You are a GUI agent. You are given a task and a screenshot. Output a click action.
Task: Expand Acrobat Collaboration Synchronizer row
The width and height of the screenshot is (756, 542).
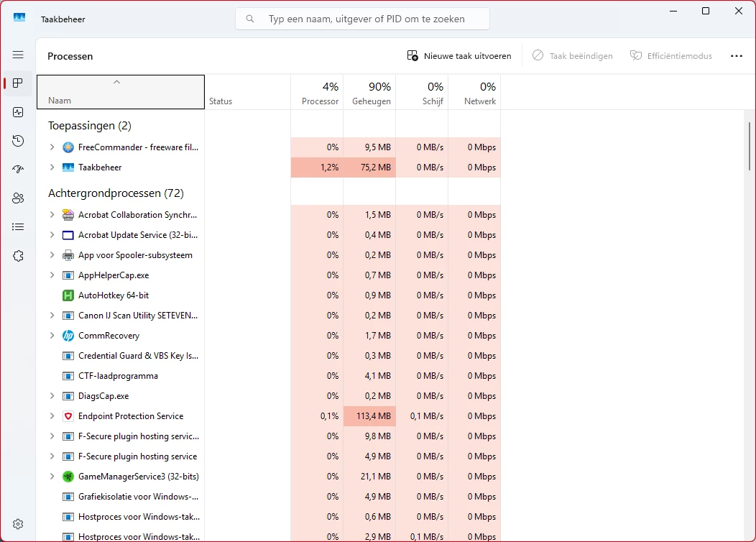(x=52, y=215)
